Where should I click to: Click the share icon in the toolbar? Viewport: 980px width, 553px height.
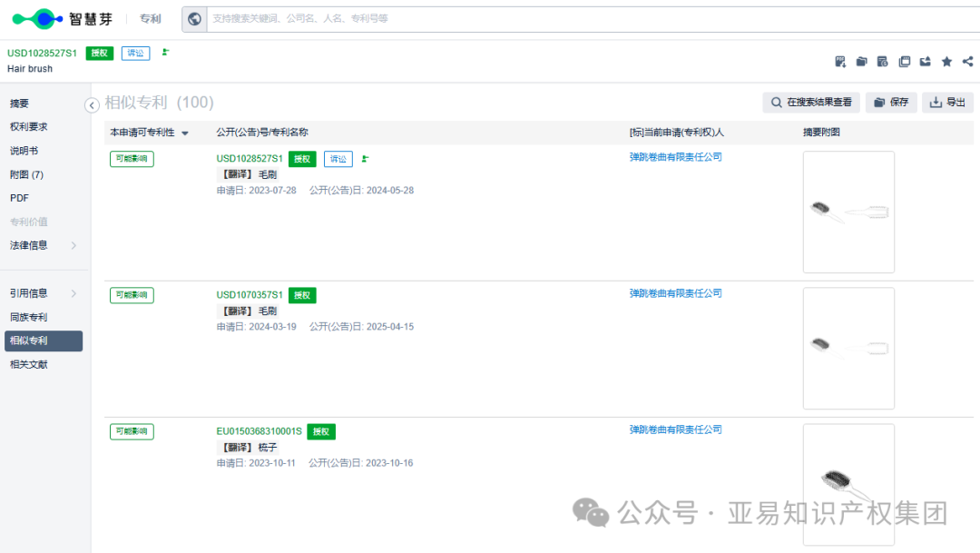pos(967,61)
